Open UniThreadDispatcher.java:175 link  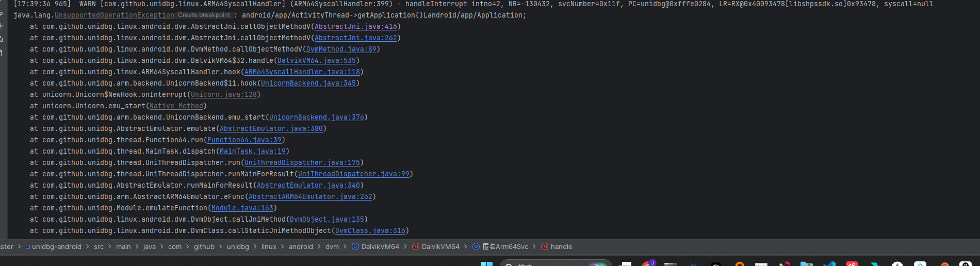[x=302, y=163]
